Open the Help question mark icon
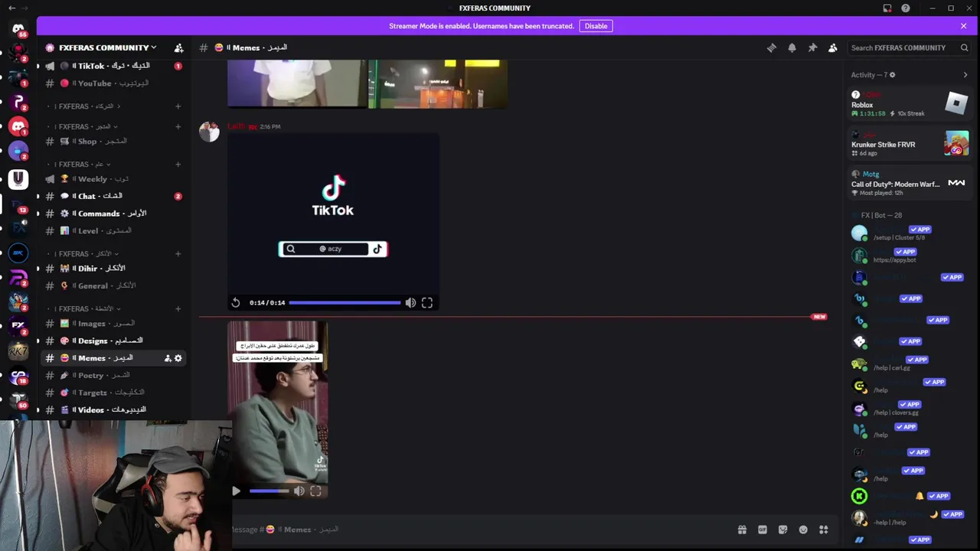Screen dimensions: 980x551 pyautogui.click(x=906, y=8)
